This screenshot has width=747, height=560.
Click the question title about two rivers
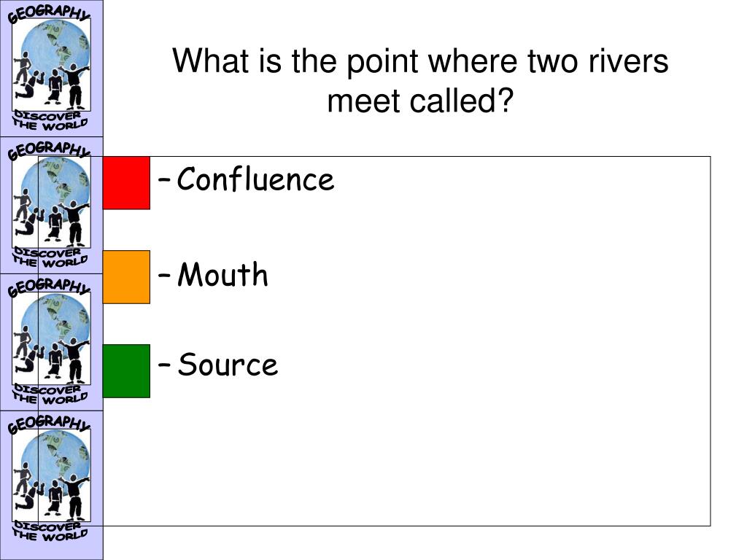(420, 81)
